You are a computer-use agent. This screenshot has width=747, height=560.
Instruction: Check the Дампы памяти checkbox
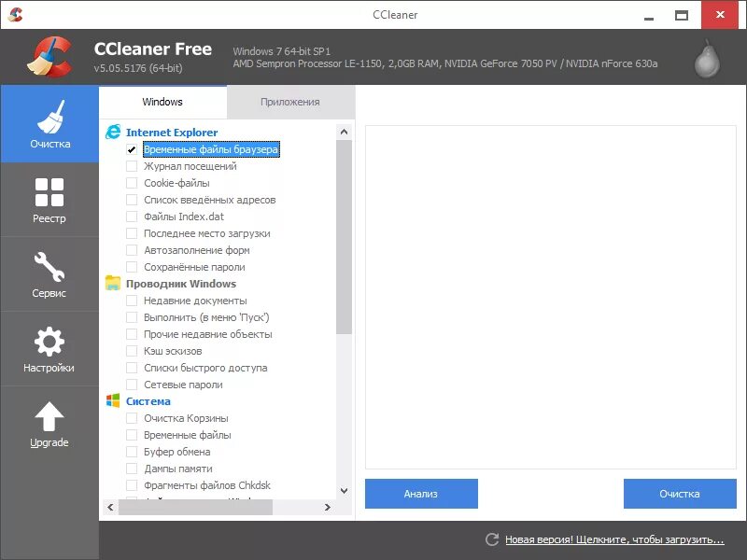(x=132, y=469)
